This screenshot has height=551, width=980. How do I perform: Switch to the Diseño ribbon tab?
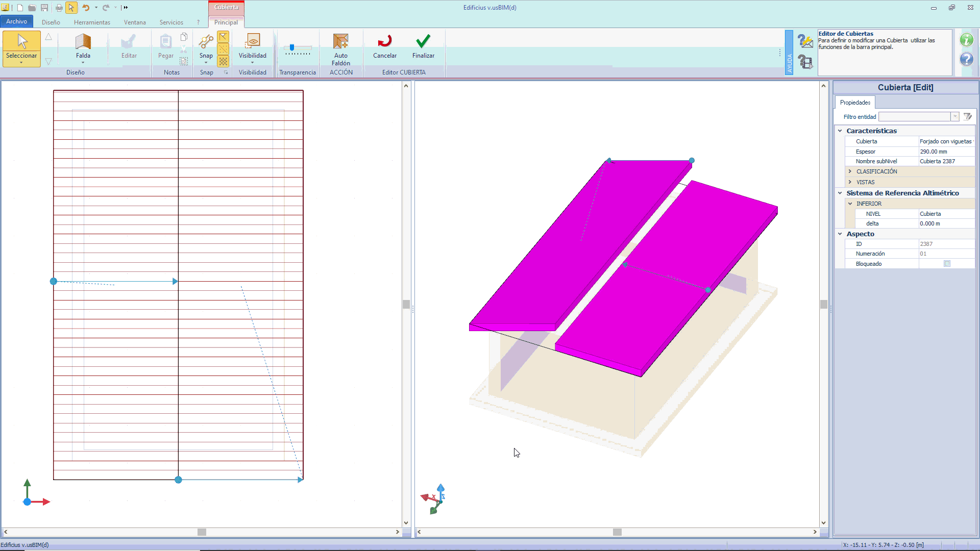(51, 22)
